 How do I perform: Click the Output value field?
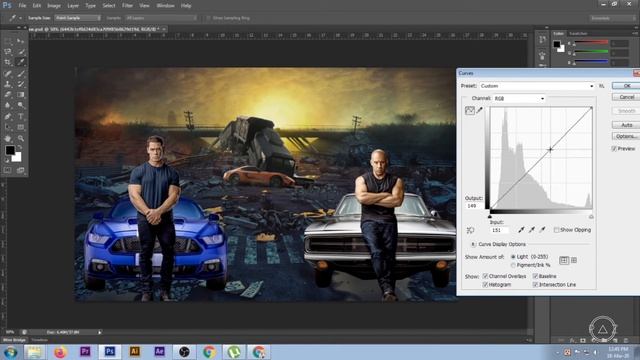473,206
